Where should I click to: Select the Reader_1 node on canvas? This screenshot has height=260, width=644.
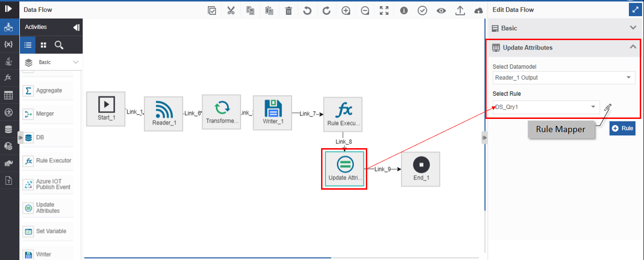coord(164,114)
